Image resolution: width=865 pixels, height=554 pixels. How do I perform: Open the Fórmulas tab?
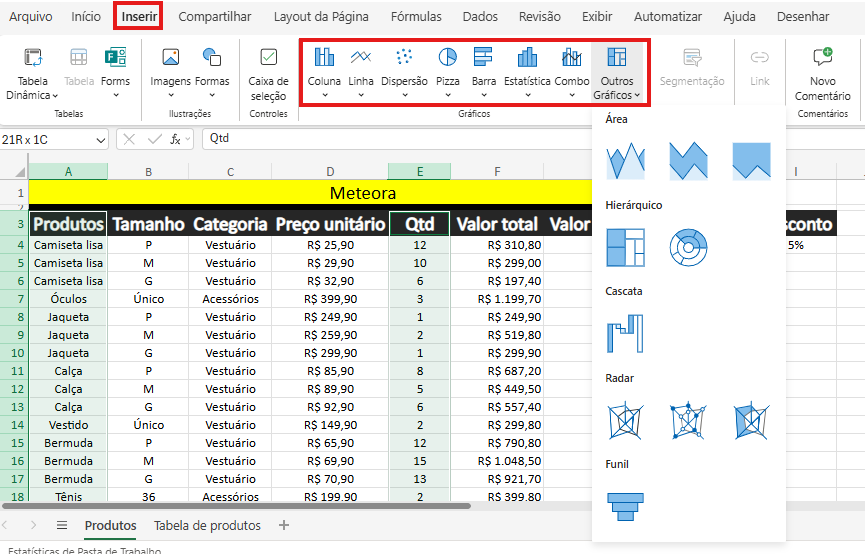point(416,17)
